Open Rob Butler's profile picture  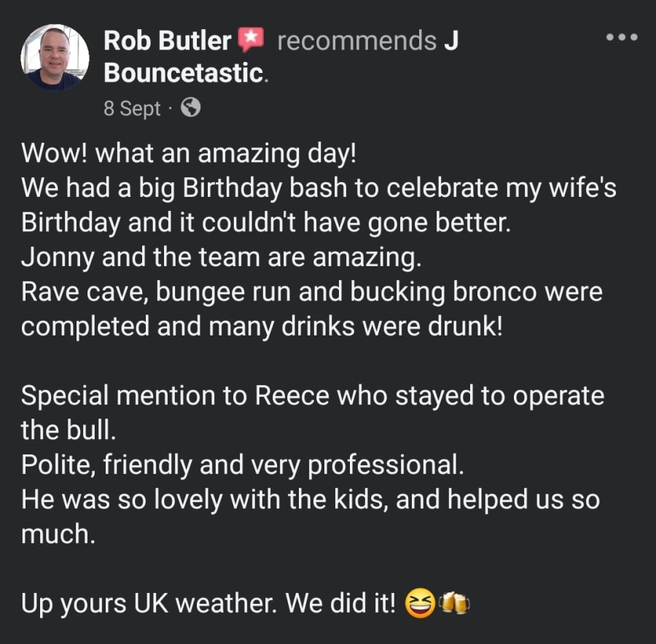(x=55, y=58)
